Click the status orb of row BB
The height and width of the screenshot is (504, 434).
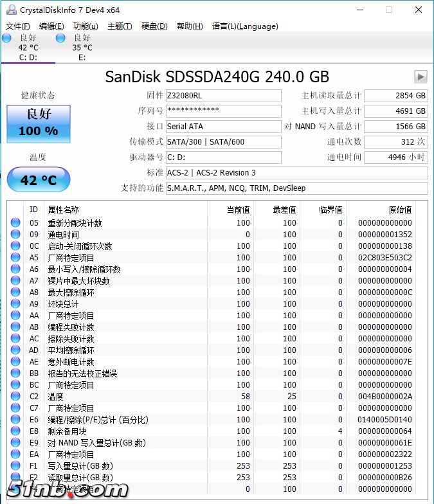[x=15, y=373]
